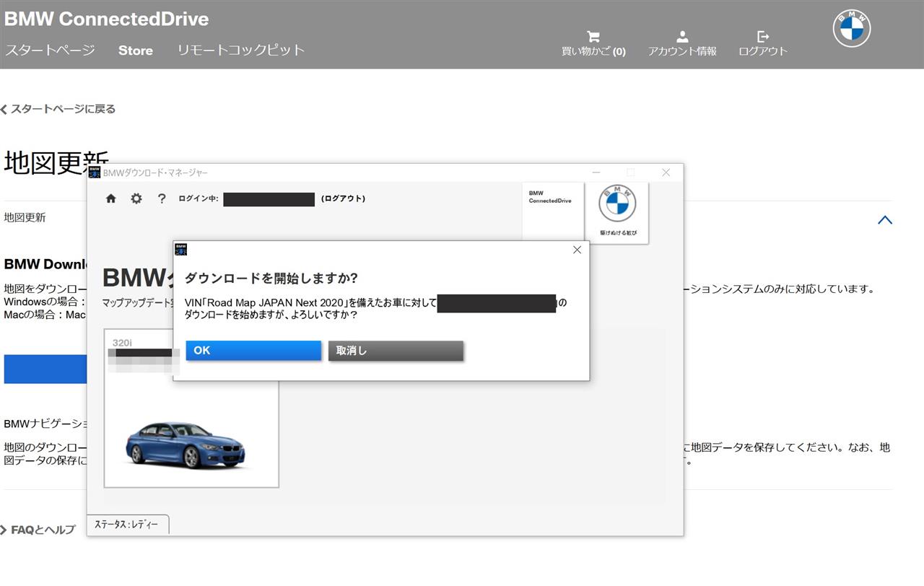
Task: Click ダウンロードを開始しますか? heading text
Action: pos(271,279)
